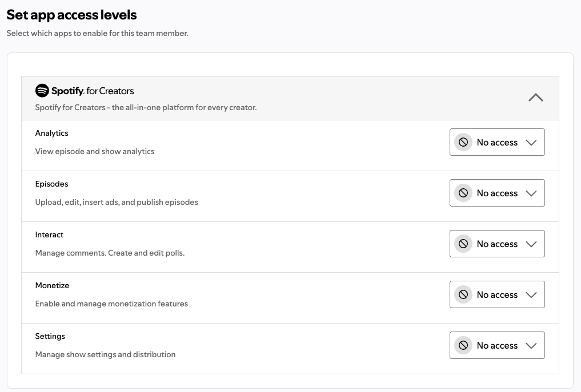The width and height of the screenshot is (581, 392).
Task: Click the Episodes row title
Action: [51, 184]
